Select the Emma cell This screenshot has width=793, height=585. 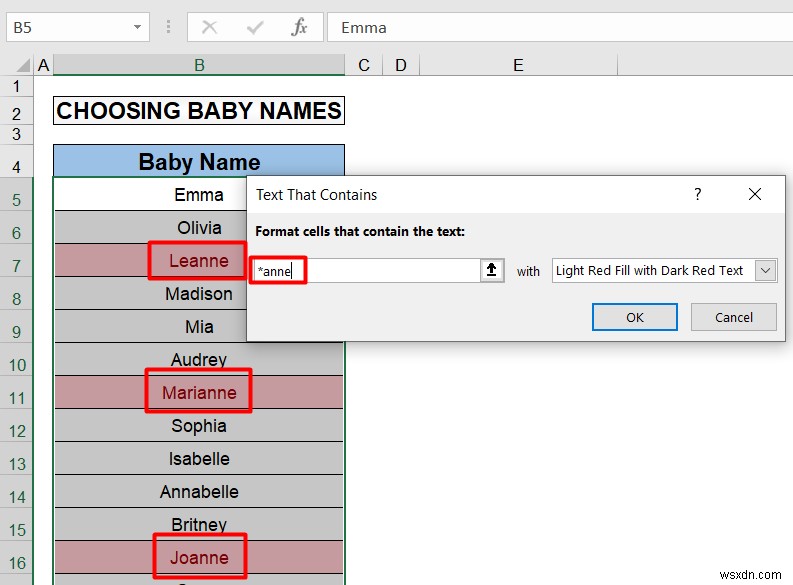coord(150,195)
